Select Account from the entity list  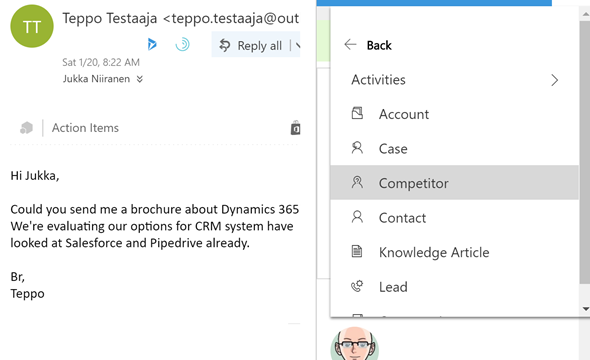click(455, 114)
